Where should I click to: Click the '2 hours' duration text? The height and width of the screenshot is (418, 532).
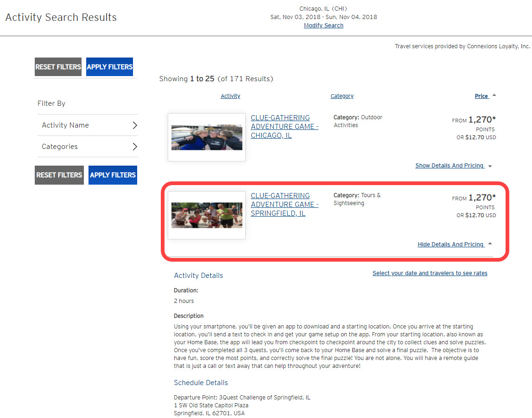point(184,301)
